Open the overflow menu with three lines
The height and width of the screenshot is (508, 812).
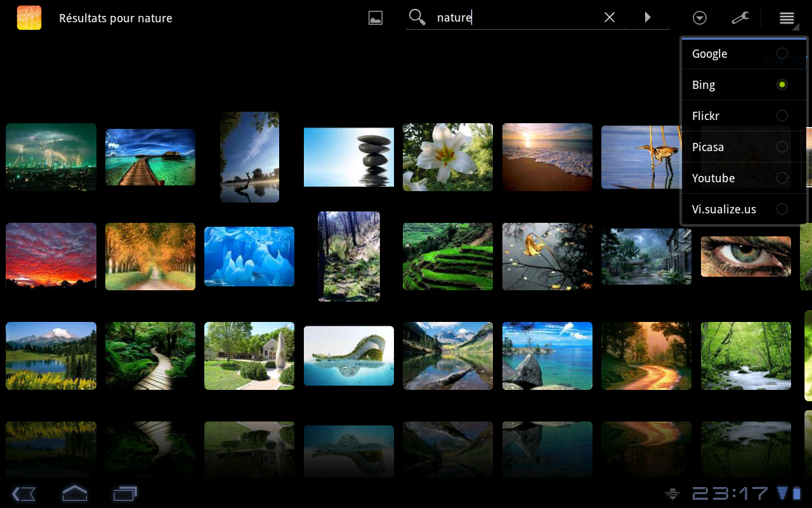tap(787, 18)
